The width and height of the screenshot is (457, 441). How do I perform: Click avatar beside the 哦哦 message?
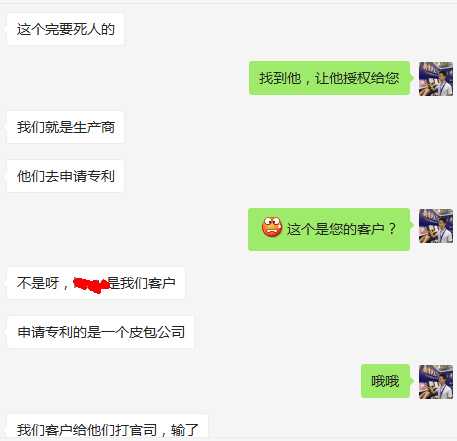[x=436, y=382]
